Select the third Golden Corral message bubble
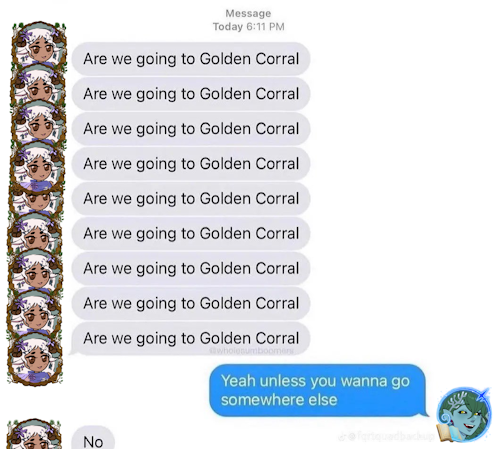500x449 pixels. [x=191, y=129]
